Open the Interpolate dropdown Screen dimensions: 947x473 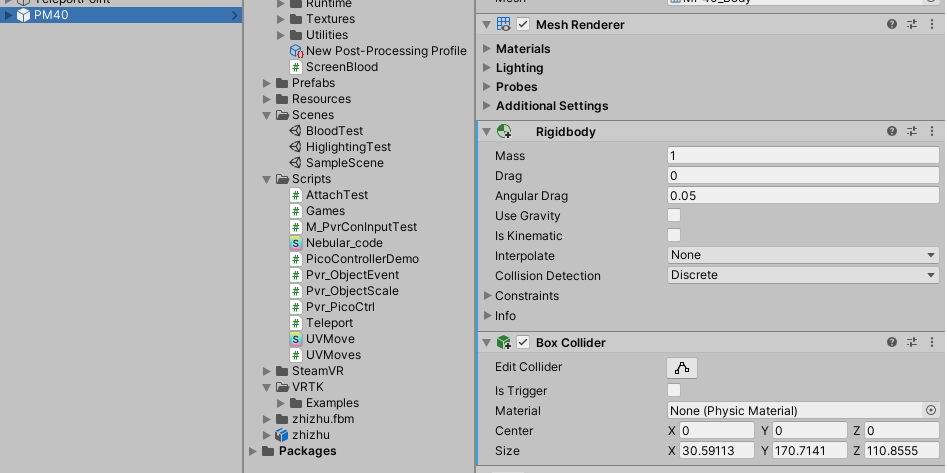click(803, 255)
